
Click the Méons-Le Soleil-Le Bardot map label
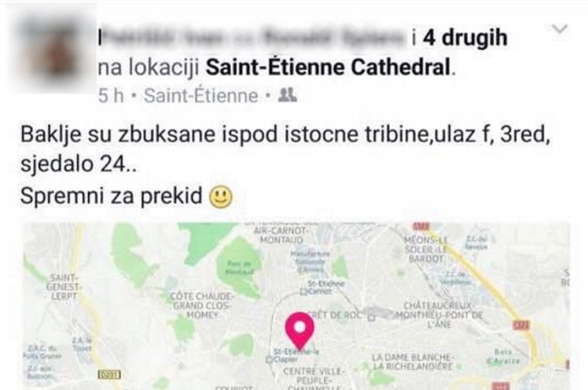pyautogui.click(x=426, y=249)
